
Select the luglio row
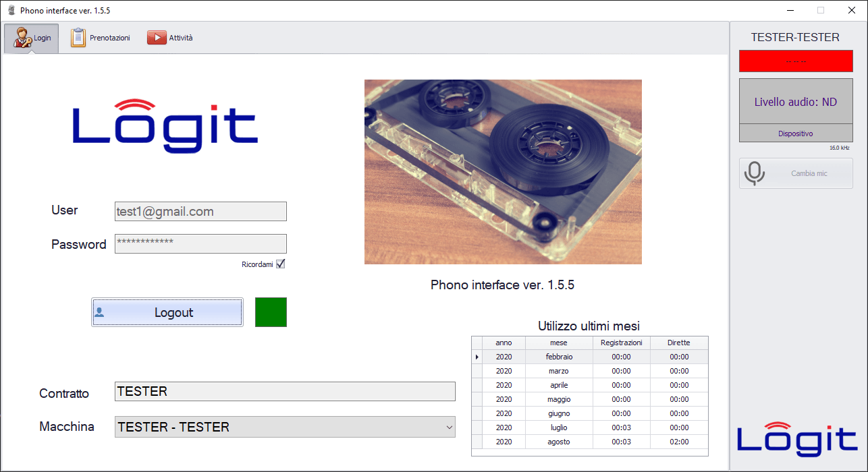[x=590, y=427]
